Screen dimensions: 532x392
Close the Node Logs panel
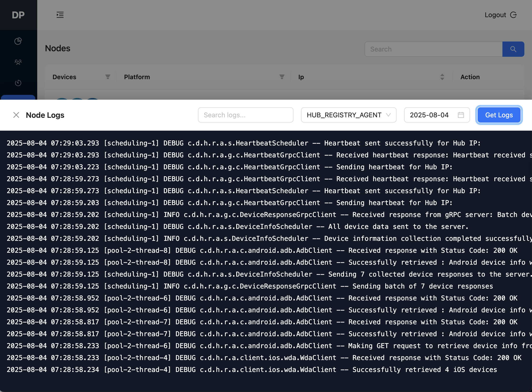[16, 115]
